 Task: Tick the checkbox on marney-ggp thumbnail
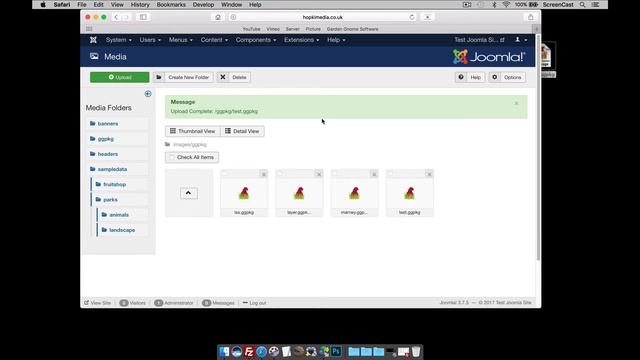(x=335, y=174)
